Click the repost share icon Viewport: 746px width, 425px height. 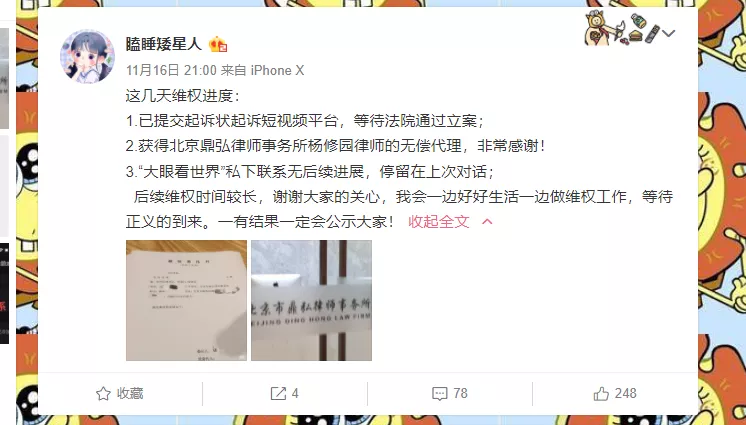(x=278, y=394)
